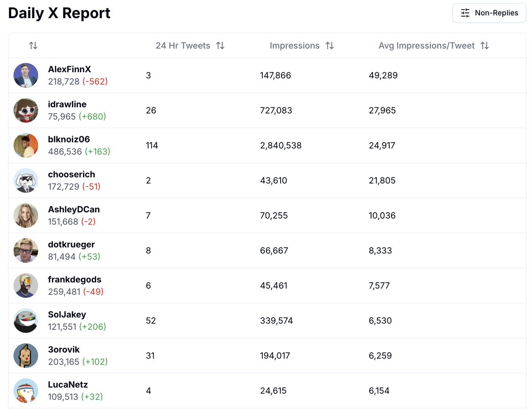Select the AshleyDCan username
532x410 pixels.
(74, 209)
